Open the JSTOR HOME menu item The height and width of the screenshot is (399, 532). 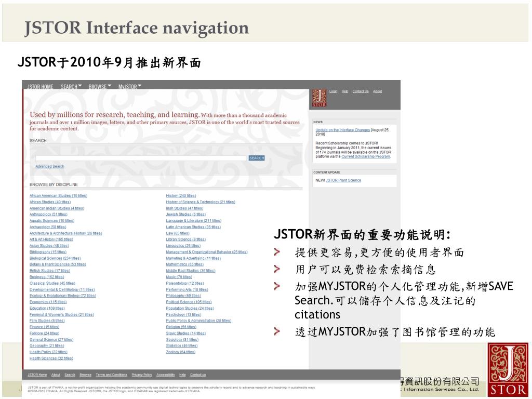pos(41,87)
